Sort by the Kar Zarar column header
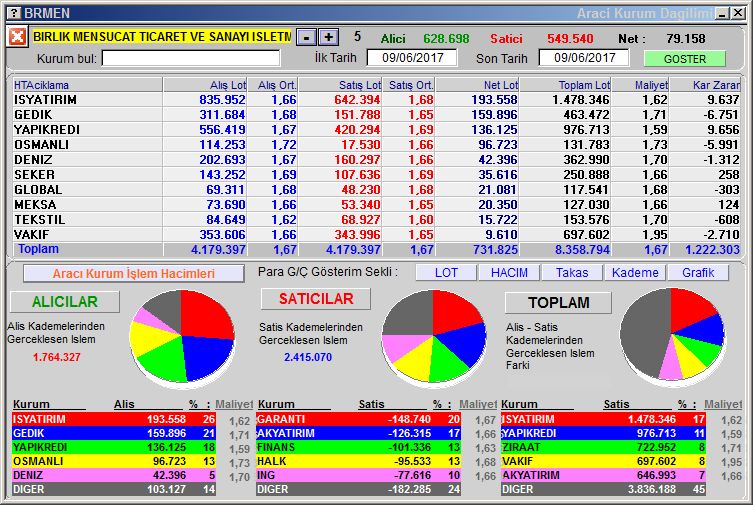This screenshot has height=505, width=753. coord(705,85)
